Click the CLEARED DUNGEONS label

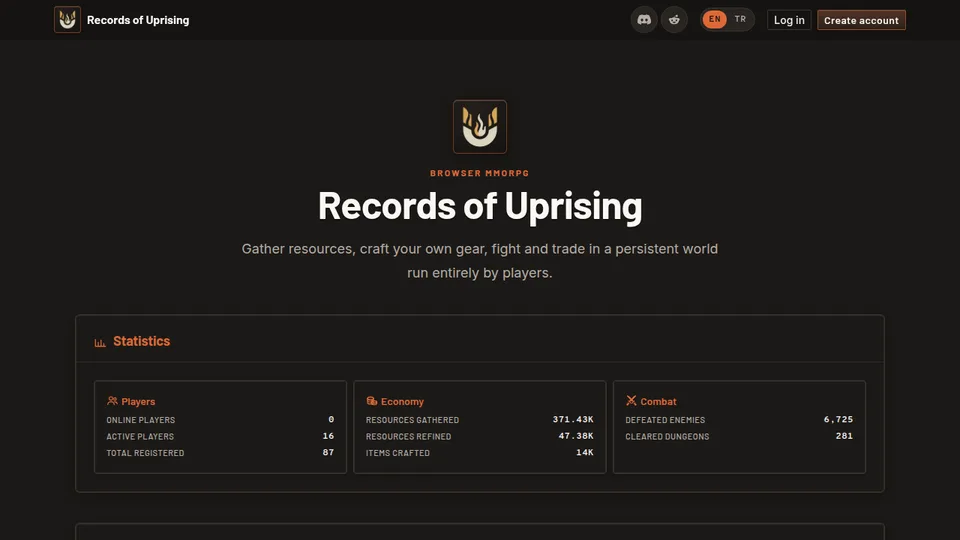click(x=667, y=437)
